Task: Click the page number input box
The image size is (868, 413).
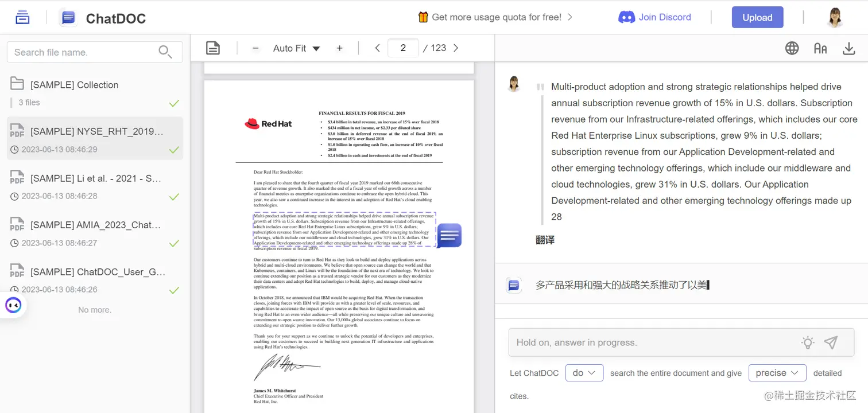Action: click(x=403, y=48)
